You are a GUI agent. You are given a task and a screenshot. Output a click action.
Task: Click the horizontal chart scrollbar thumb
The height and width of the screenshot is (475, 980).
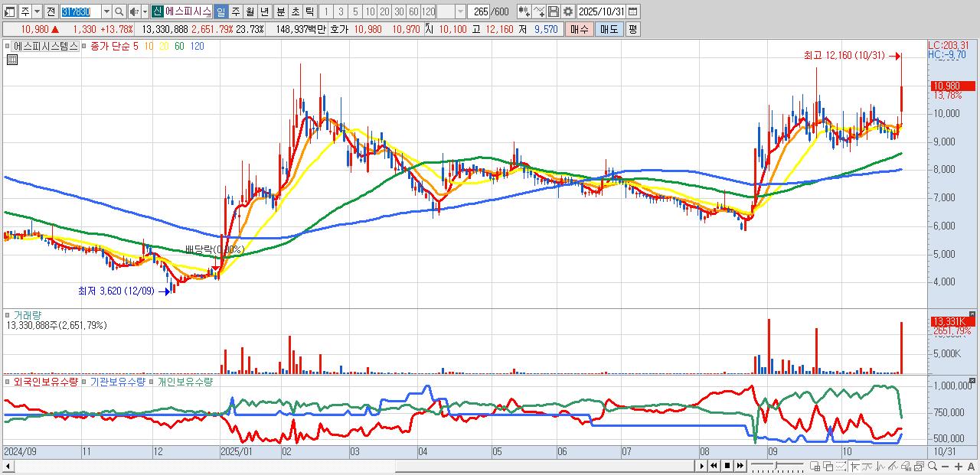[546, 466]
